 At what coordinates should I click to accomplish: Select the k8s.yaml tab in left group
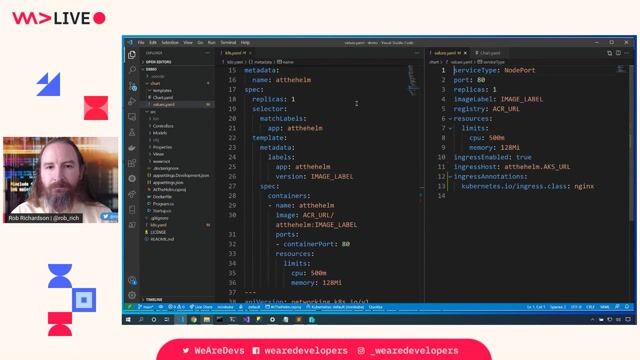coord(236,53)
